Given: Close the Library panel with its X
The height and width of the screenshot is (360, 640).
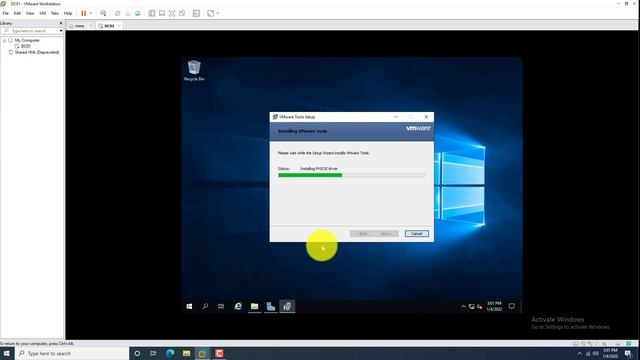Looking at the screenshot, I should pyautogui.click(x=61, y=23).
